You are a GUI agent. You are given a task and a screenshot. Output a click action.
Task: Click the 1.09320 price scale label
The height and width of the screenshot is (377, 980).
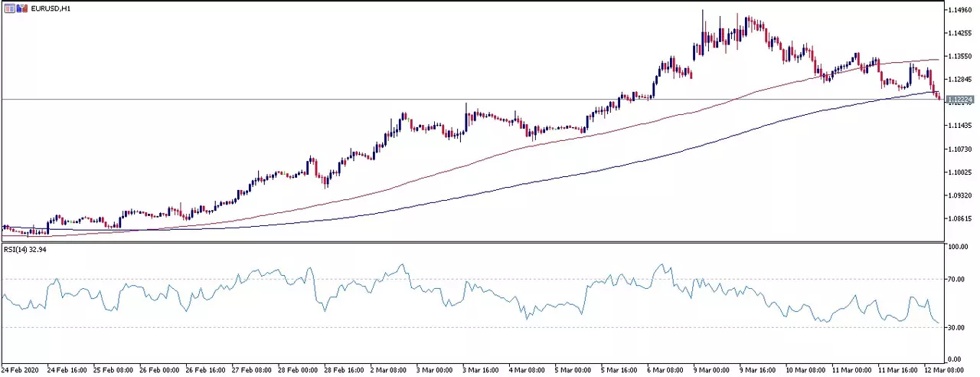(961, 195)
